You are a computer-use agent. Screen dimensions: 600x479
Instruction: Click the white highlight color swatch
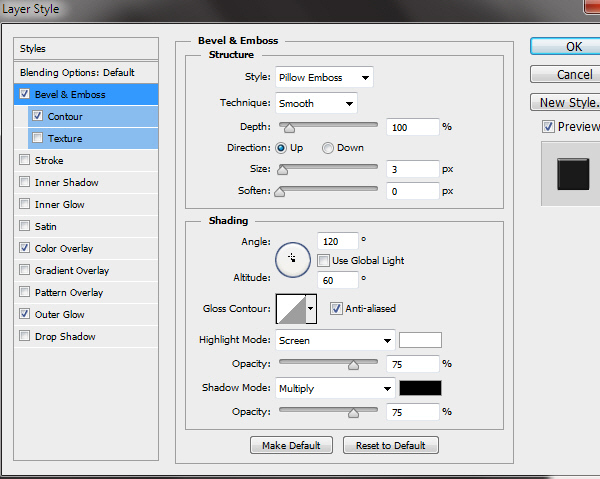coord(420,340)
